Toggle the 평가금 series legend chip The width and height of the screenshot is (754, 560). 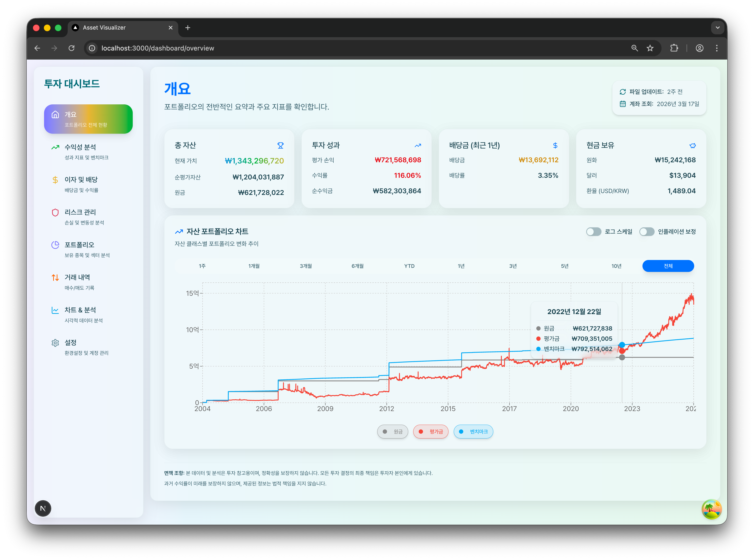click(431, 432)
